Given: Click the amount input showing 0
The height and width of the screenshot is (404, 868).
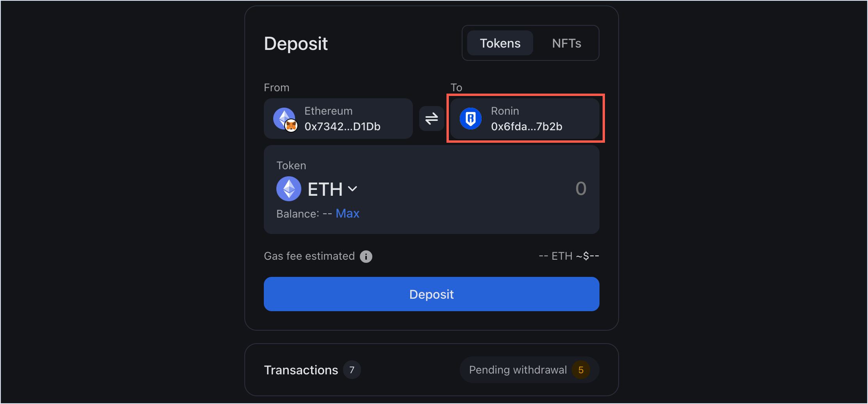Looking at the screenshot, I should click(581, 189).
